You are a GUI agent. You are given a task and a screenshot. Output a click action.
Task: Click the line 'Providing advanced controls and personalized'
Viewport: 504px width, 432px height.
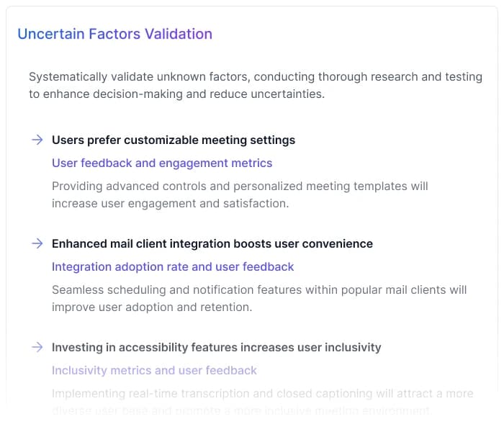(x=240, y=186)
